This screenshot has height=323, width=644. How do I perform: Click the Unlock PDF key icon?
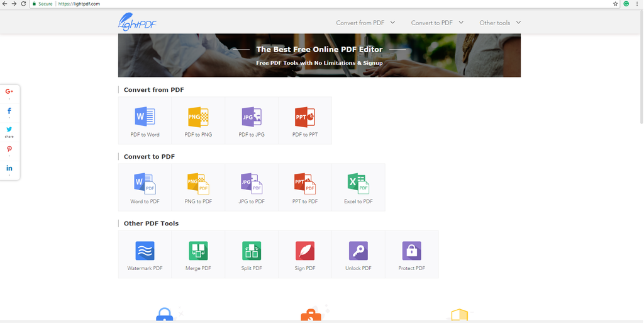tap(358, 251)
